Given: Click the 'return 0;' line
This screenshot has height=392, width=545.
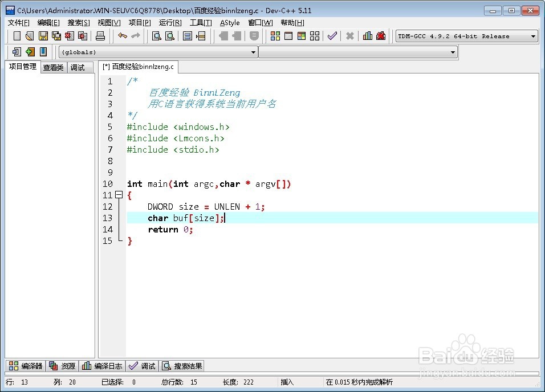Looking at the screenshot, I should pos(170,230).
